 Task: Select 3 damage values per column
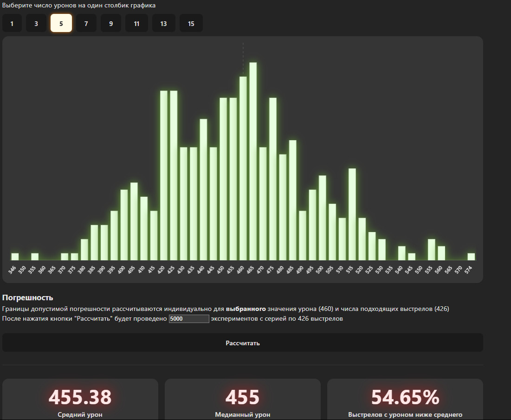click(x=36, y=23)
